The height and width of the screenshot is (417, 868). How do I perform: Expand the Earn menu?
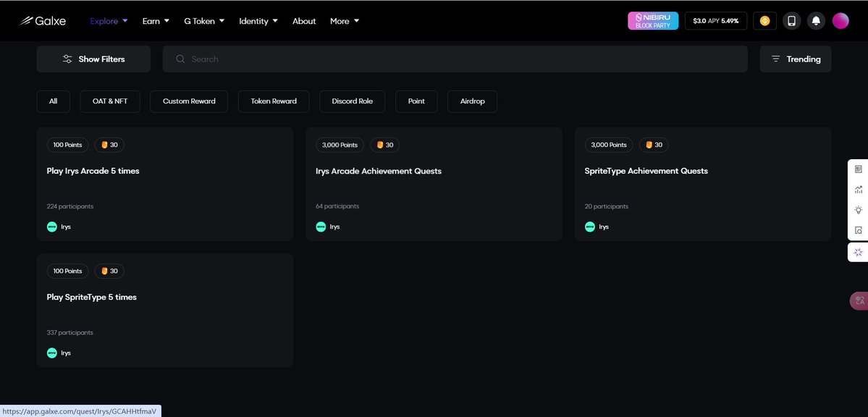click(x=156, y=21)
